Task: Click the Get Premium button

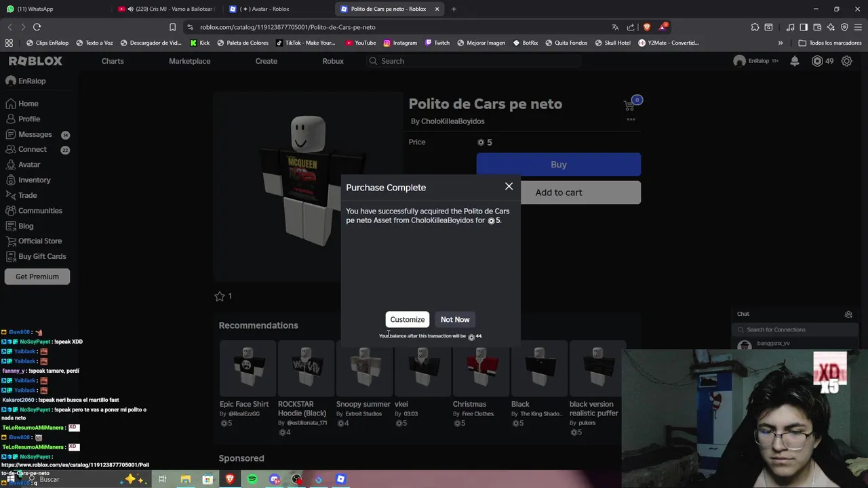Action: 37,277
